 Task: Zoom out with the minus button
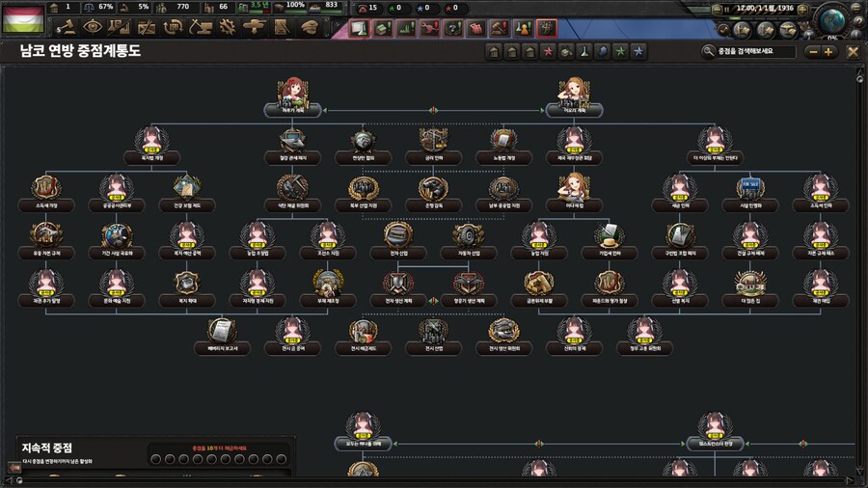coord(813,52)
